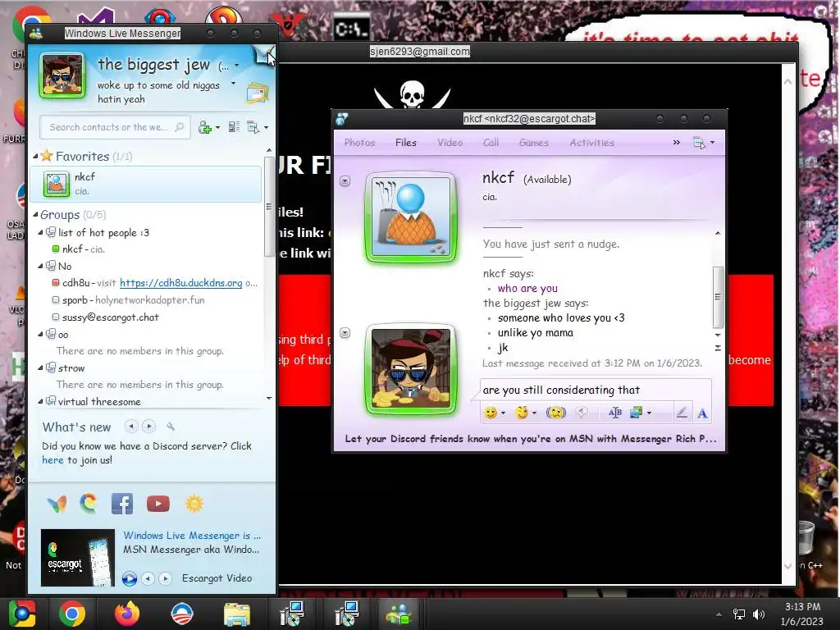Screen dimensions: 840x630
Task: Click the change contact list layout icon
Action: point(234,127)
